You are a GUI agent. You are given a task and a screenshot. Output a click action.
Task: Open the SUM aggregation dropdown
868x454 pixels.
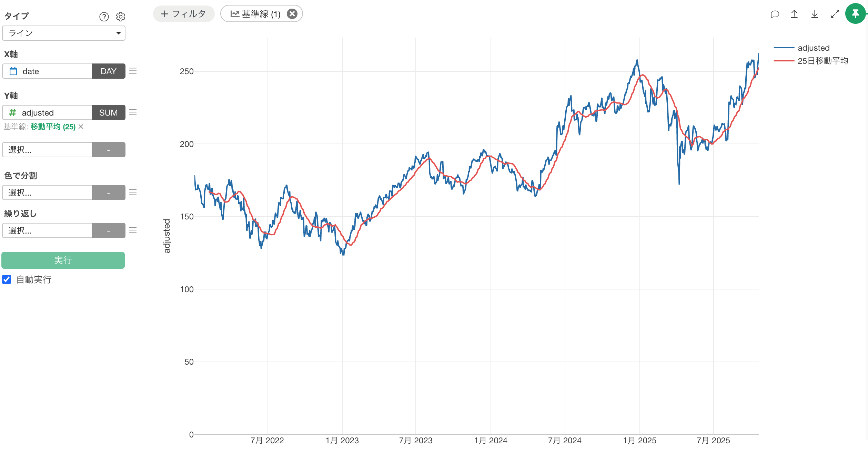[108, 113]
